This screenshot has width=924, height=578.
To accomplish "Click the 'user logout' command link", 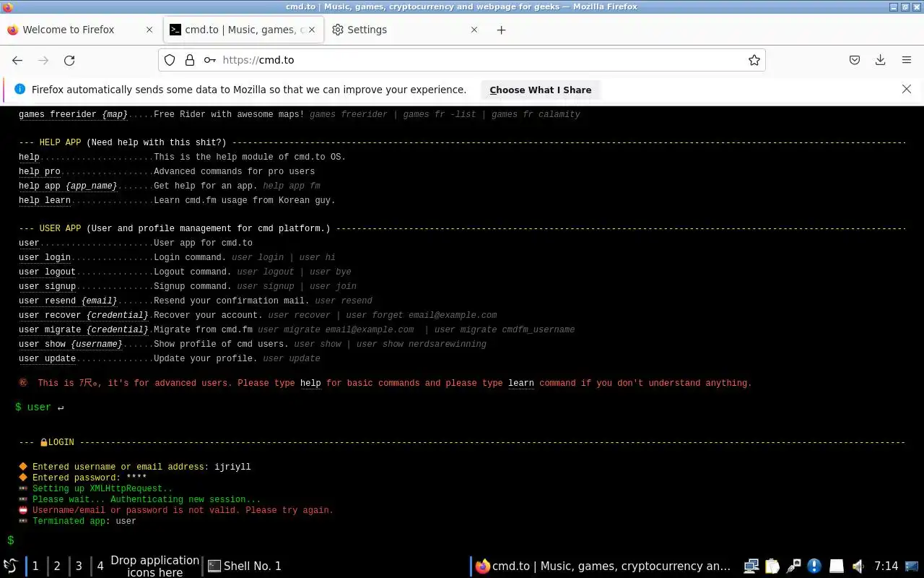I will [x=47, y=272].
